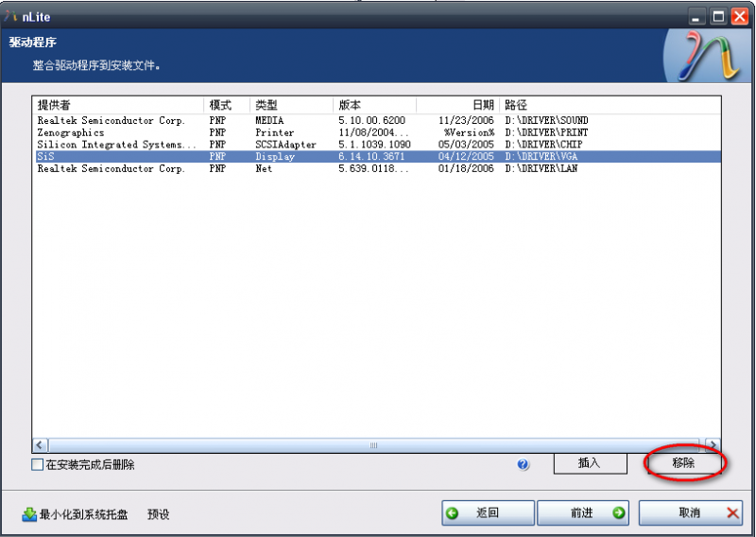Viewport: 756px width, 537px height.
Task: Click the path D:\DRIVER\PRINT
Action: pyautogui.click(x=546, y=132)
